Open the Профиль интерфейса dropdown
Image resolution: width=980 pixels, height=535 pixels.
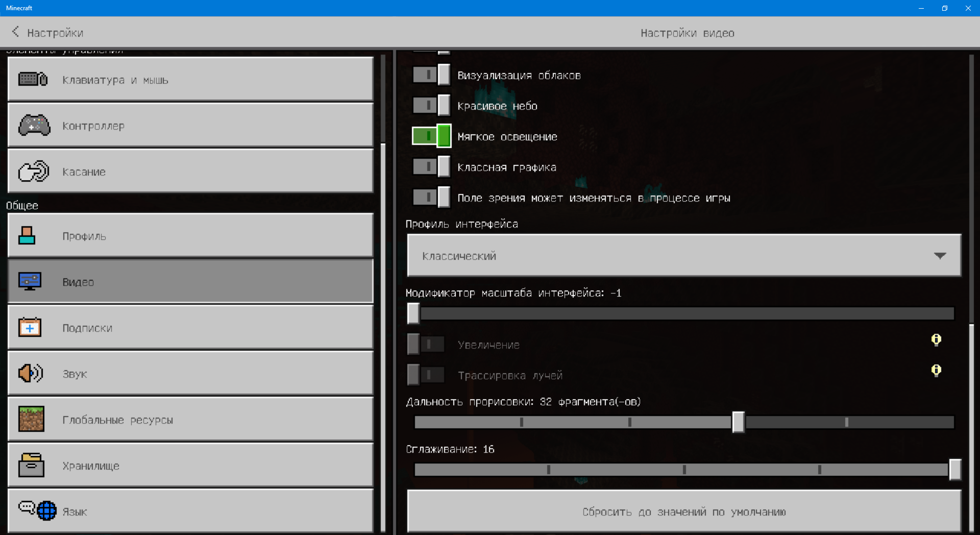click(684, 256)
